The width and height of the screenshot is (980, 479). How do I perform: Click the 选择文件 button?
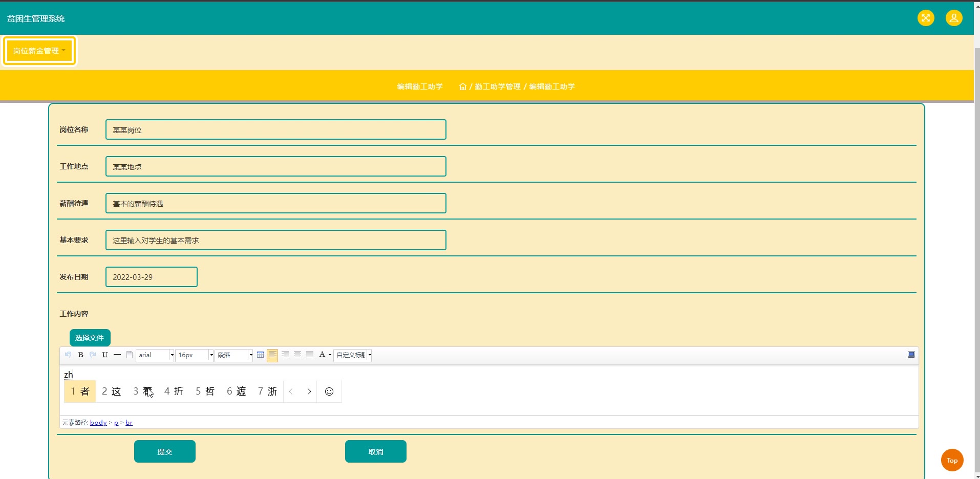[90, 338]
